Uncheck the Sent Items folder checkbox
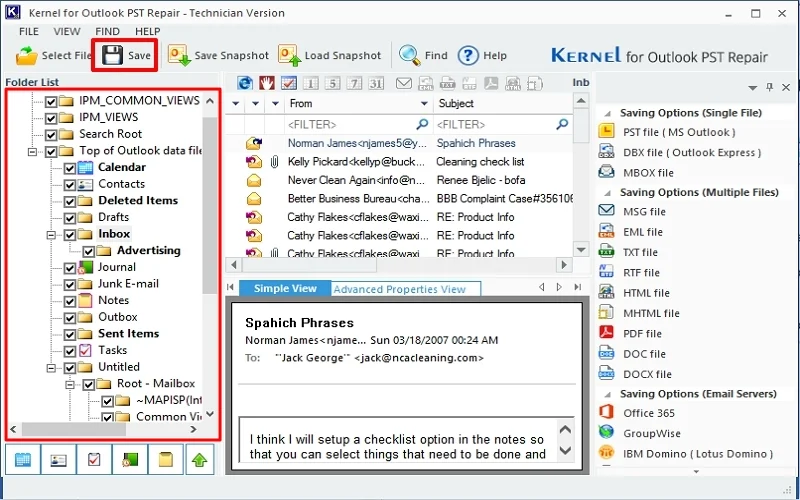Screen dimensions: 800x500 pos(70,334)
